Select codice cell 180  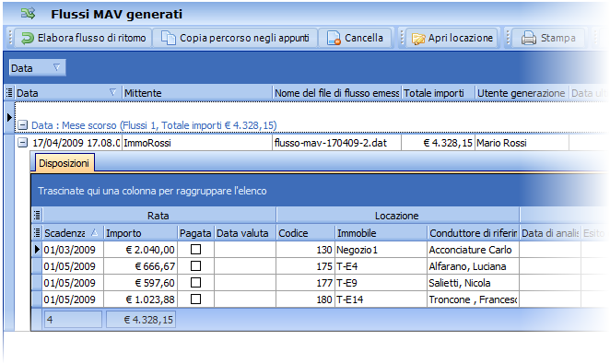click(305, 299)
